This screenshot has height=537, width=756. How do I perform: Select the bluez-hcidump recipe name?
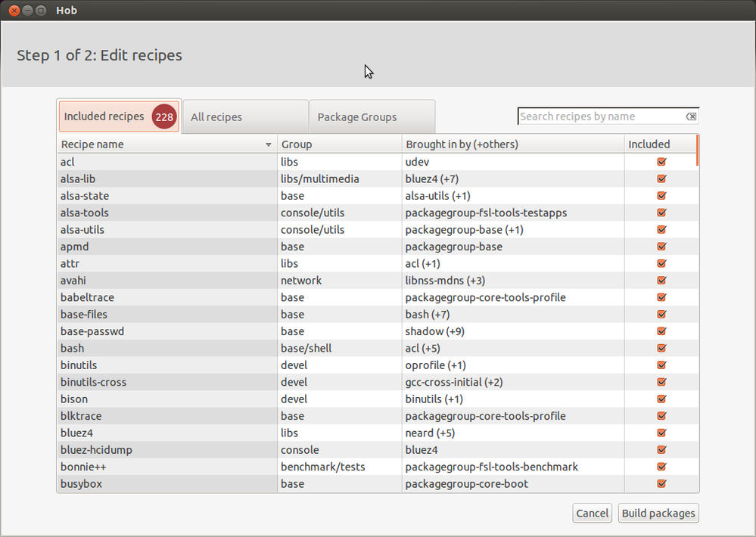pyautogui.click(x=96, y=450)
